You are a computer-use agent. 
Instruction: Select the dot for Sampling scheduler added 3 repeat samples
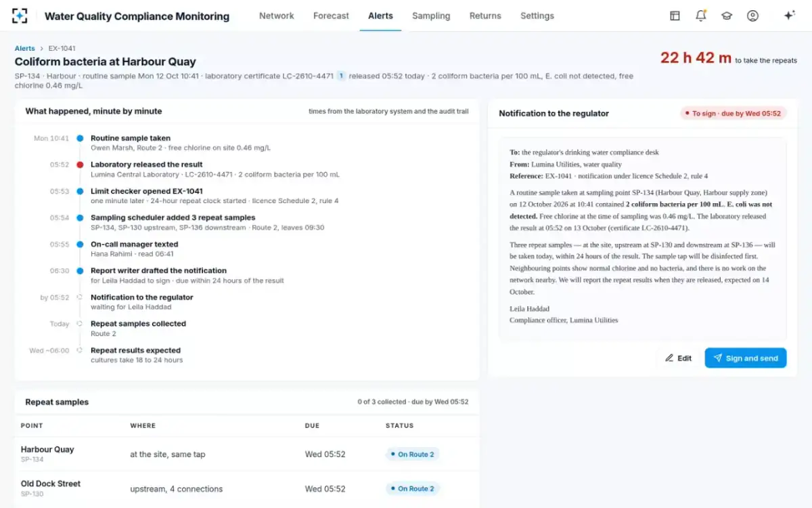coord(80,218)
